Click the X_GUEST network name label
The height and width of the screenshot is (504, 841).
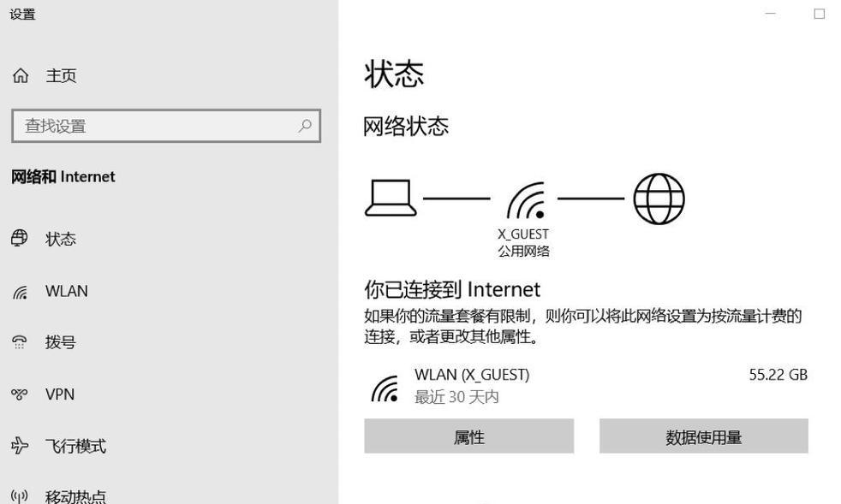click(523, 234)
